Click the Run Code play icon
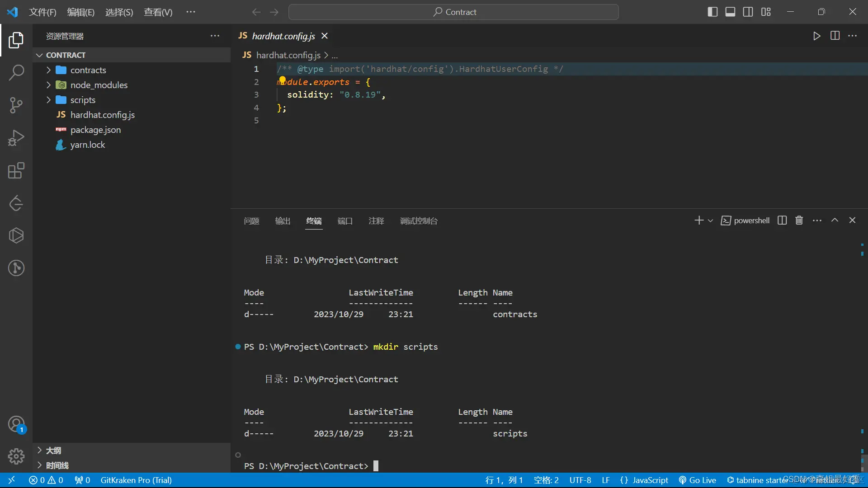This screenshot has height=488, width=868. click(x=816, y=36)
